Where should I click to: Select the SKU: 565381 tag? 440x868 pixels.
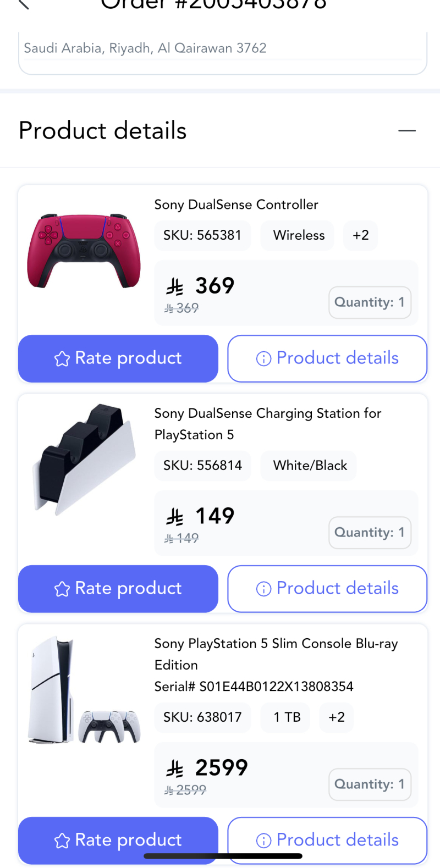pos(202,235)
